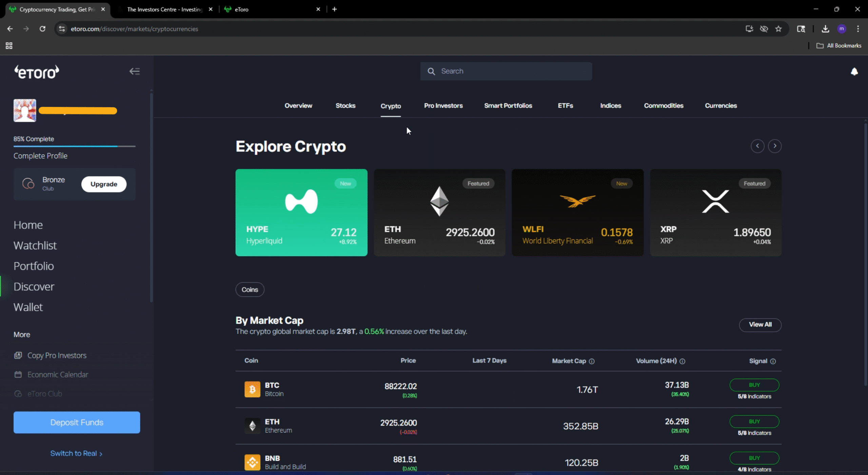
Task: Open the featured XRP card
Action: click(x=716, y=212)
